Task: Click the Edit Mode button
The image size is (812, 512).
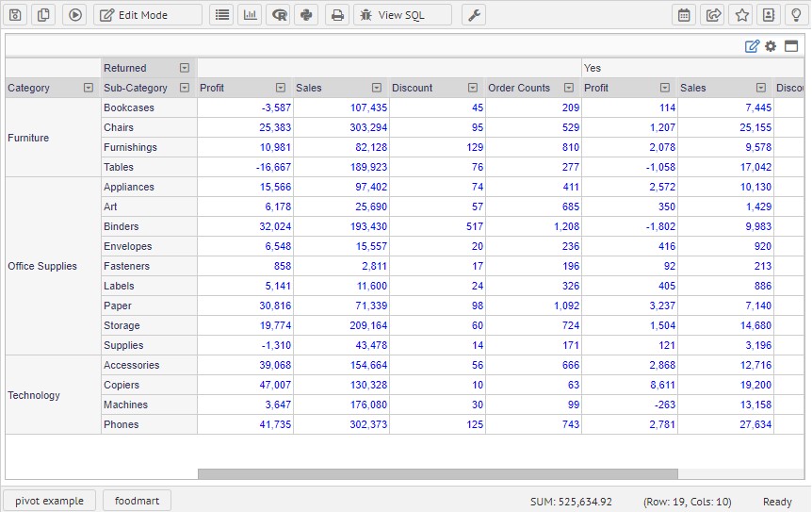Action: [147, 15]
